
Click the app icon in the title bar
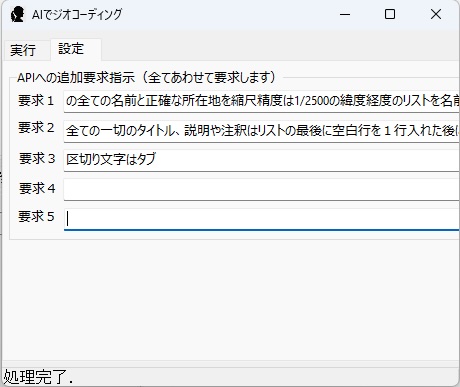(x=17, y=15)
